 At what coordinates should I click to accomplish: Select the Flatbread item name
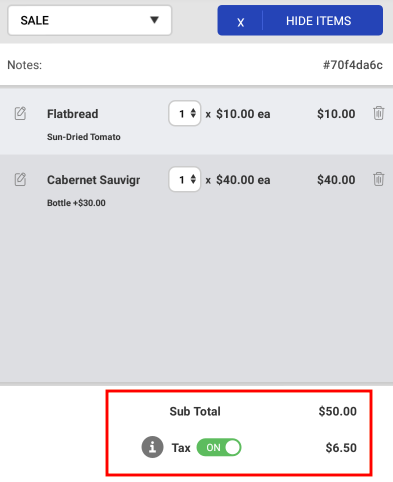(x=73, y=114)
